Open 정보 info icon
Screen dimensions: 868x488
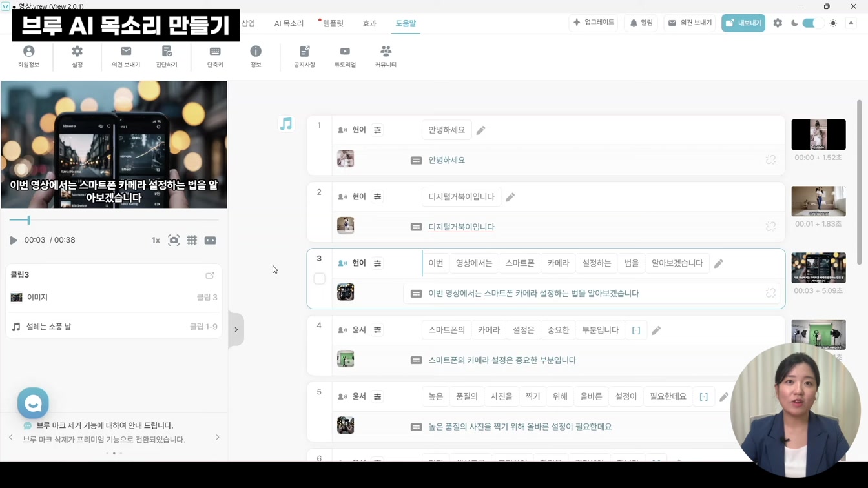256,56
